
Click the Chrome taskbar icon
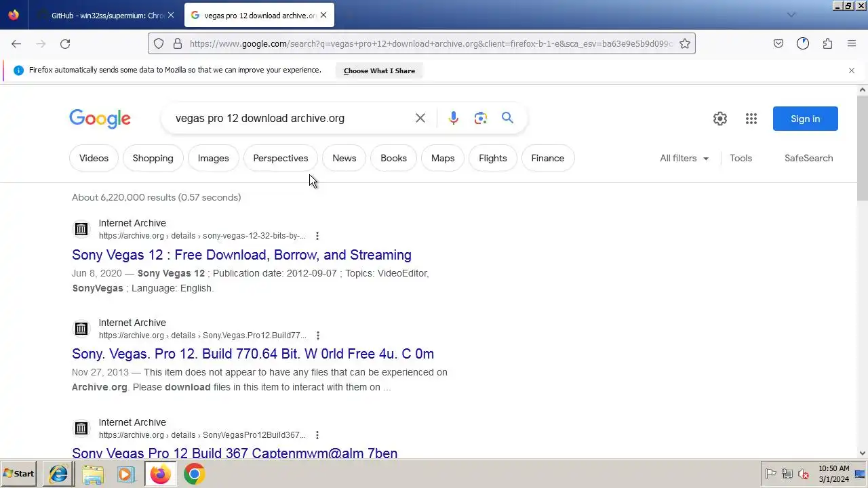(194, 474)
